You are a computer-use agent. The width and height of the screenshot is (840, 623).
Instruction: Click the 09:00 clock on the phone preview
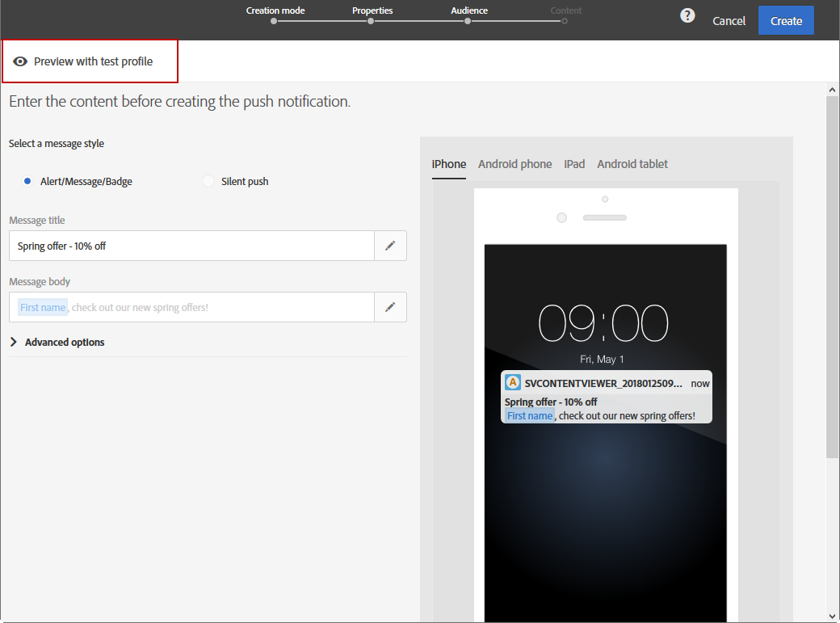[603, 322]
